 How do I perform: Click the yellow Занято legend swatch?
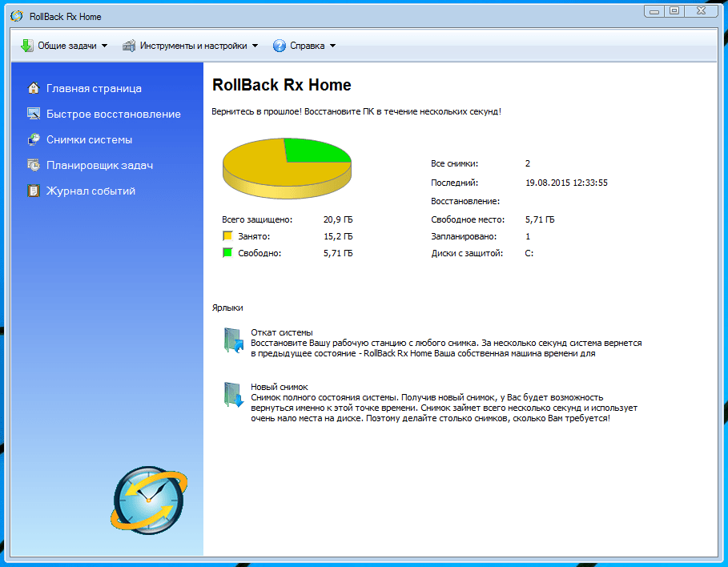click(227, 236)
